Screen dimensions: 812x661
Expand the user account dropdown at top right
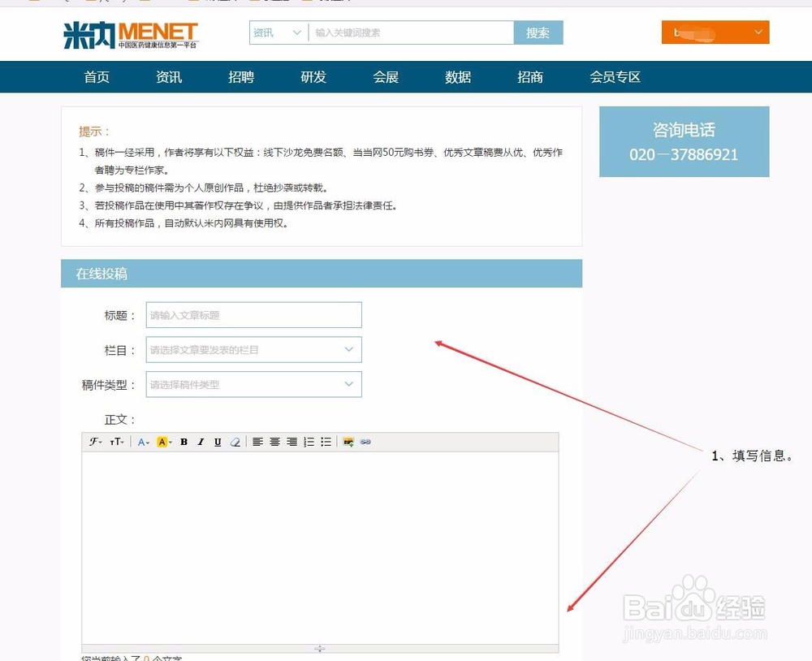click(x=757, y=33)
